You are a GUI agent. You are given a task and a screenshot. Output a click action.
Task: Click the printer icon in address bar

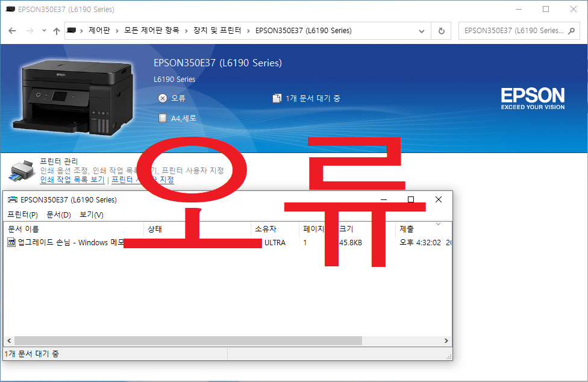coord(71,30)
